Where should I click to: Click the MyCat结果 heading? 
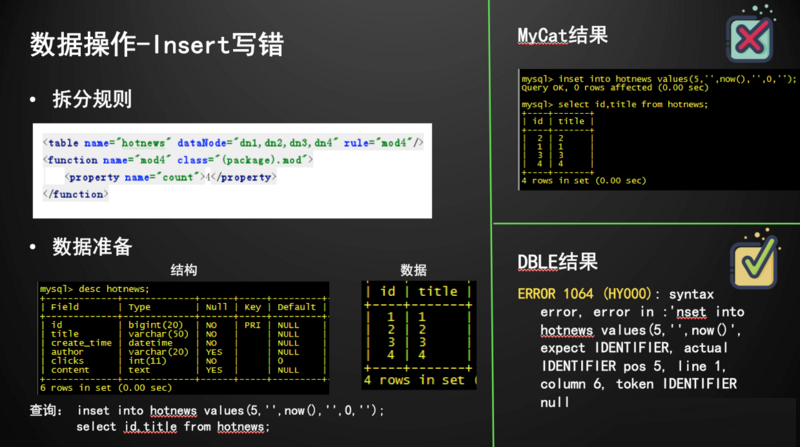pyautogui.click(x=563, y=36)
